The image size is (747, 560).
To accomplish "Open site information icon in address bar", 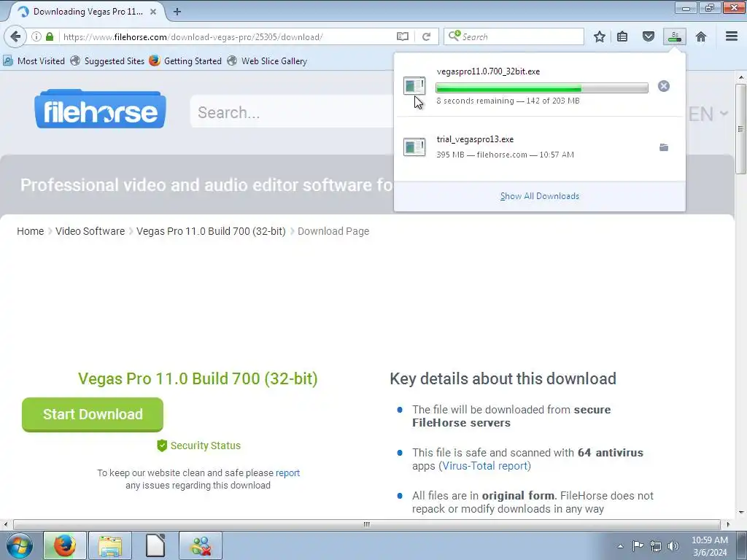I will pyautogui.click(x=36, y=36).
